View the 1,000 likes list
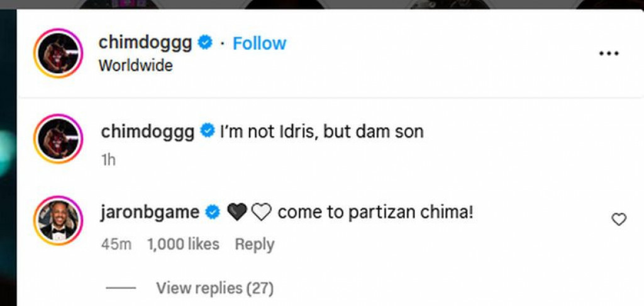Viewport: 644px width, 306px height. [183, 244]
